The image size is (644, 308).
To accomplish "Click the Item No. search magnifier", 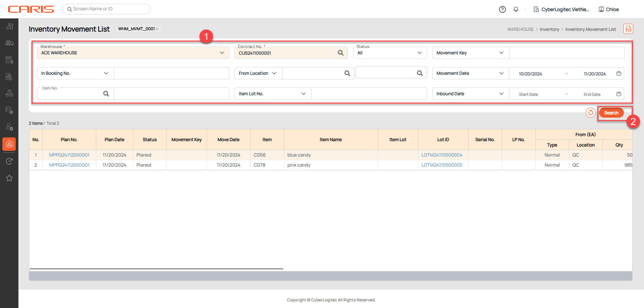I will coord(106,94).
